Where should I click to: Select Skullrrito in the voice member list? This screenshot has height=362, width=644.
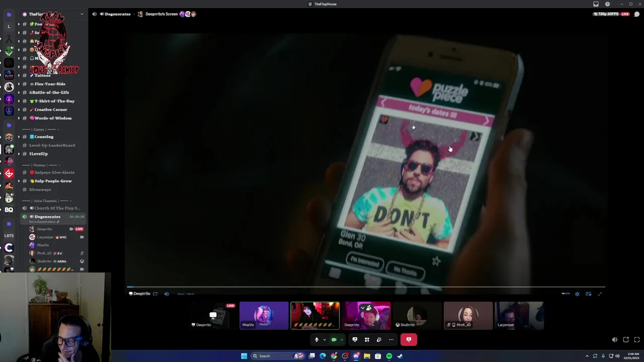56,261
